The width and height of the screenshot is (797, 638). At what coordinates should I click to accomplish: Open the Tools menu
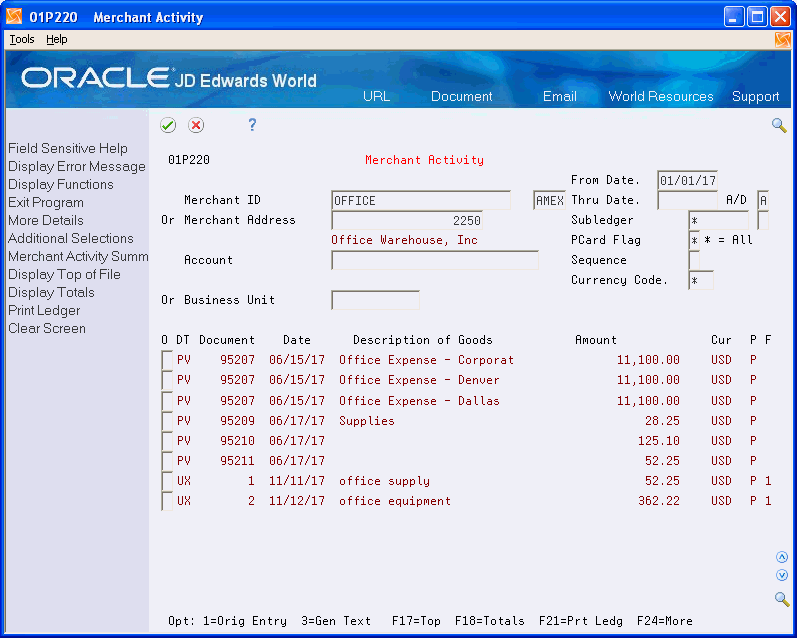click(x=22, y=39)
